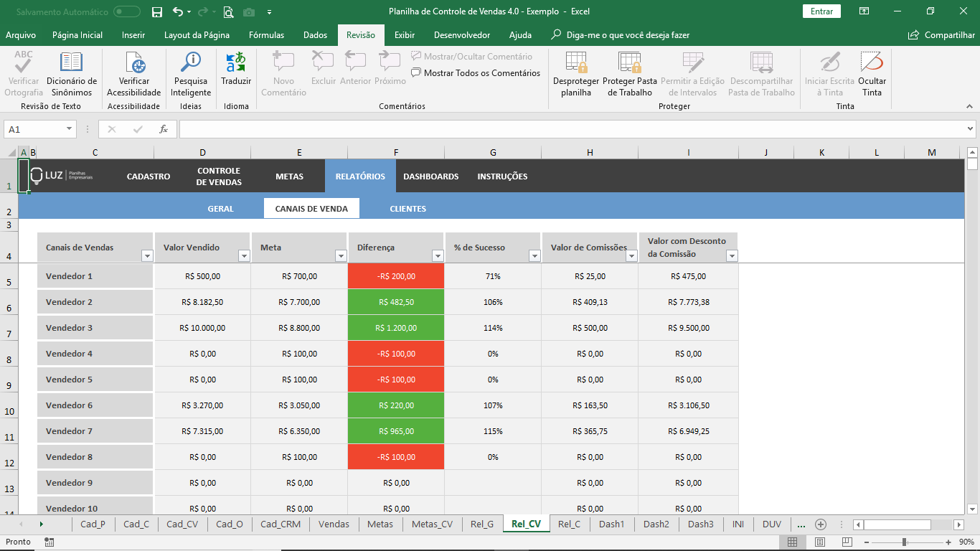Toggle Mostrar/Ocultar Comentário
Screen dimensions: 980x551
click(472, 56)
